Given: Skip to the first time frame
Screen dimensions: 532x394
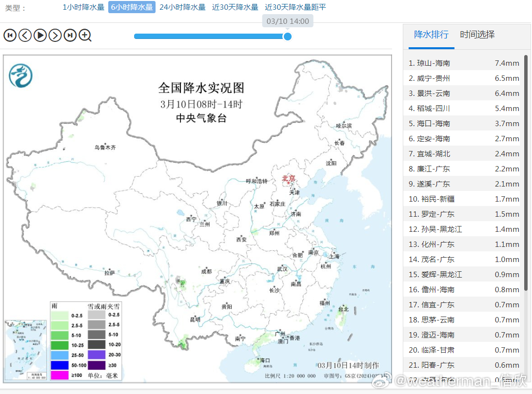Looking at the screenshot, I should pos(10,35).
